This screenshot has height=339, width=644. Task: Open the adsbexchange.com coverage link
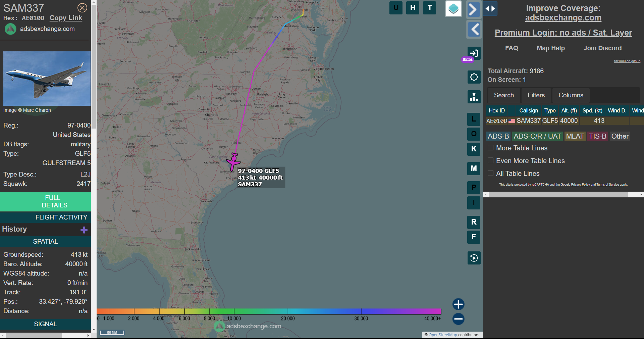563,18
